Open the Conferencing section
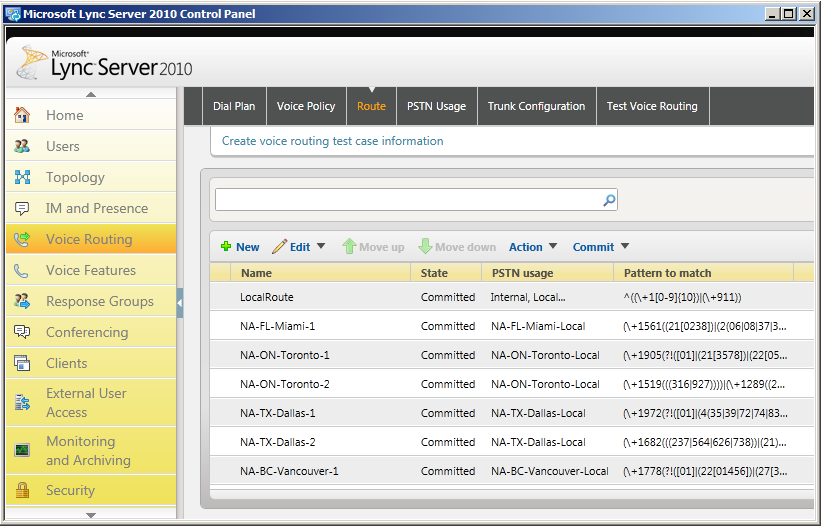 91,332
